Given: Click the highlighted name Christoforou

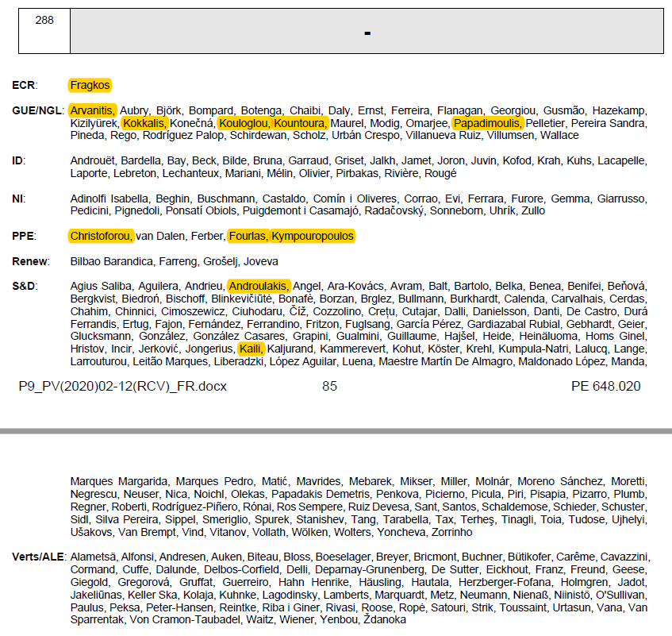Looking at the screenshot, I should (101, 236).
